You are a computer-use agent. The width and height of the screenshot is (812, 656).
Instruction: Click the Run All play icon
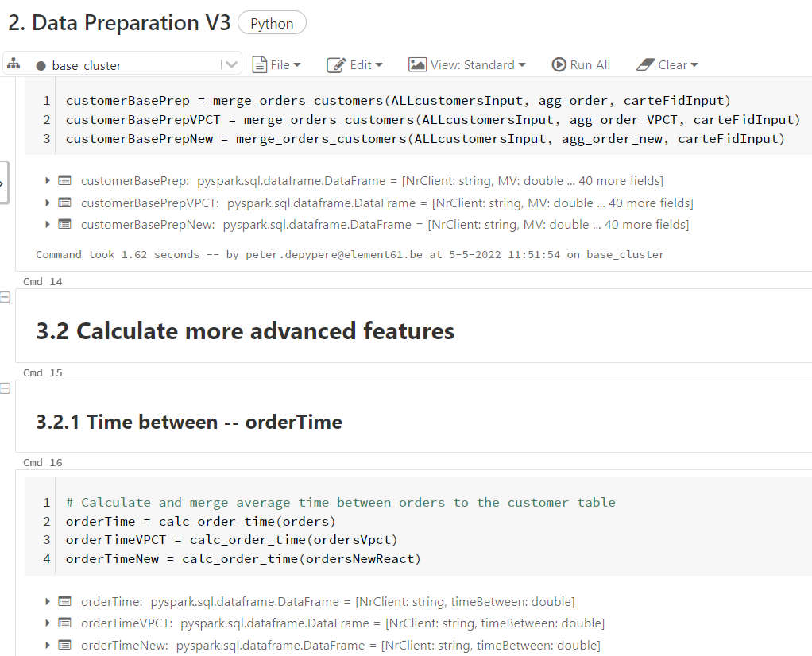click(x=559, y=64)
